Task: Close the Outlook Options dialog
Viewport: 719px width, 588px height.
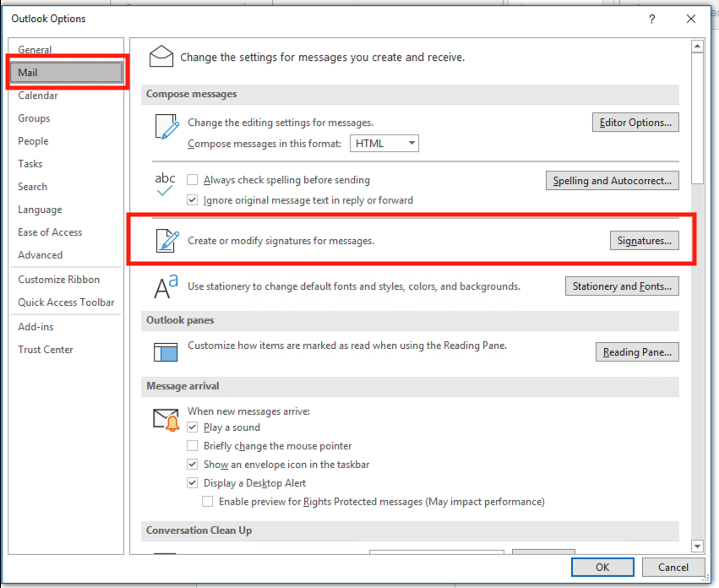Action: [690, 19]
